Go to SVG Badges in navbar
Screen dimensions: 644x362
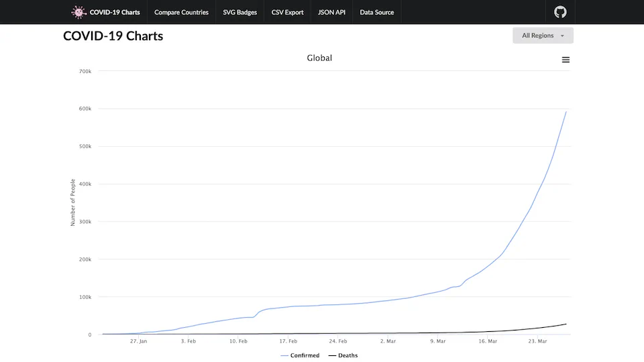[x=240, y=12]
